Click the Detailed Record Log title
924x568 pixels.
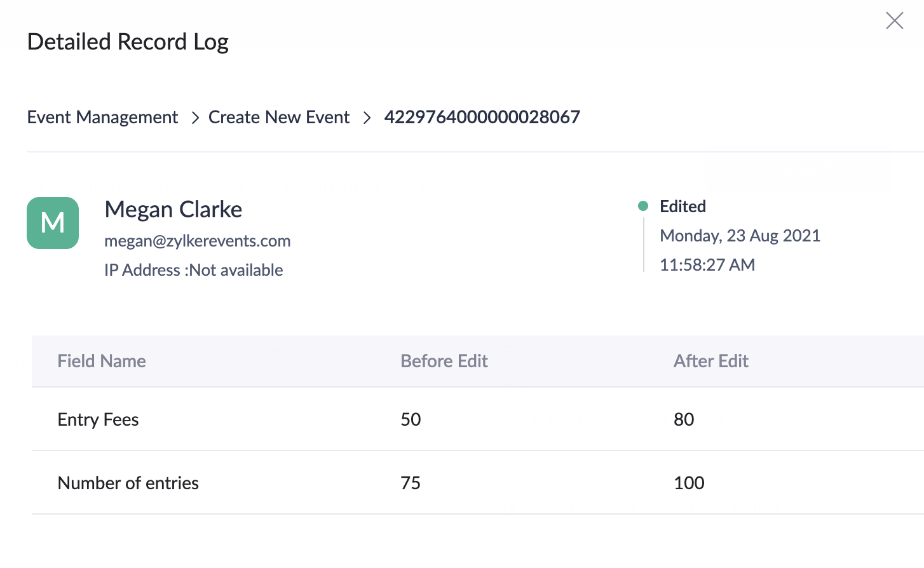pos(128,42)
